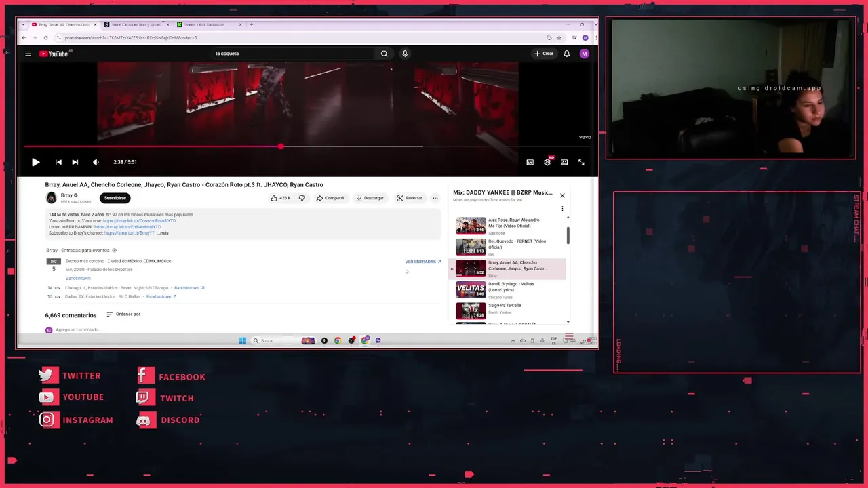
Task: Open more actions beside Recortar
Action: tap(435, 198)
